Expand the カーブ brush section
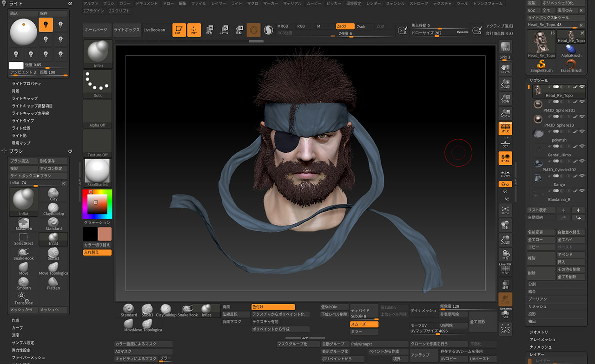 click(17, 328)
